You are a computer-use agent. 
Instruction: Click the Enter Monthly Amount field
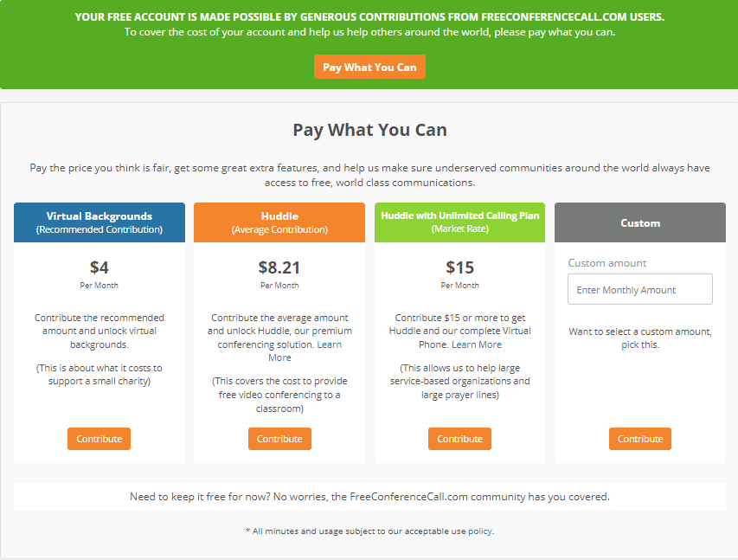(x=639, y=289)
